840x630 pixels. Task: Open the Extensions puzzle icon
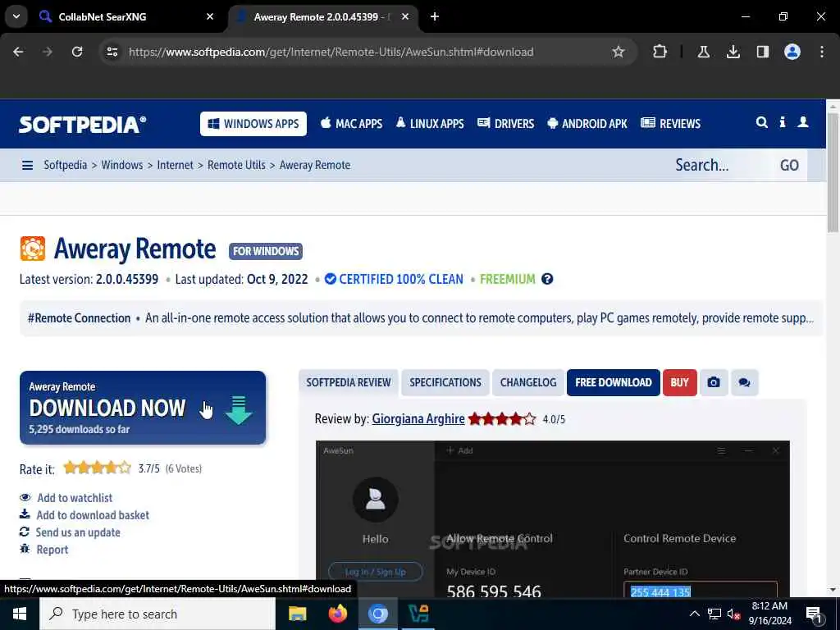(x=660, y=52)
